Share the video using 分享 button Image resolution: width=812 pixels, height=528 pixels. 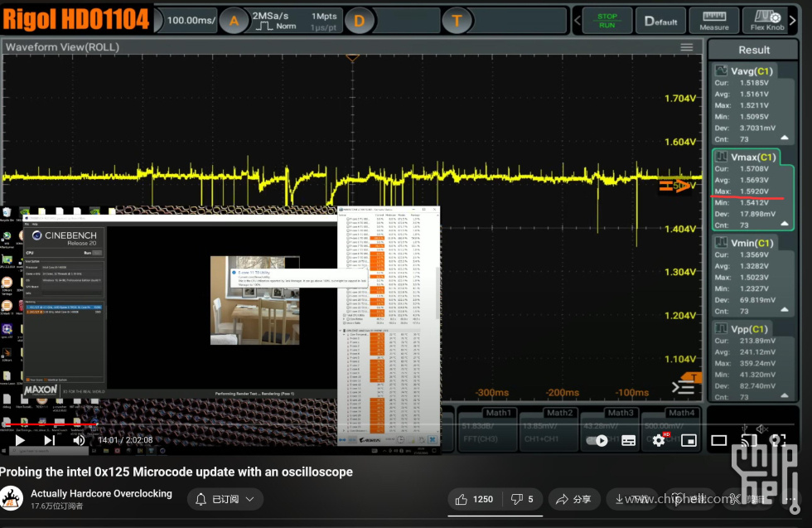tap(573, 499)
